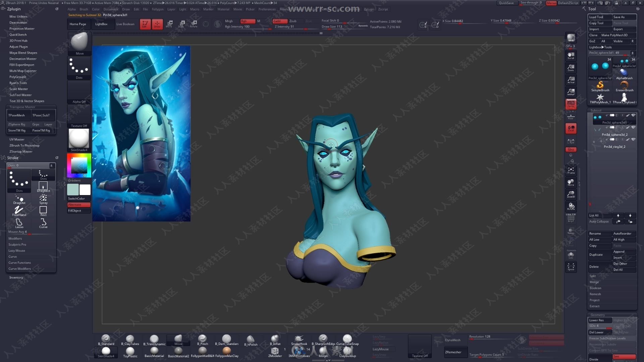Click the Actual size icon
Image resolution: width=644 pixels, height=362 pixels.
coord(571,80)
